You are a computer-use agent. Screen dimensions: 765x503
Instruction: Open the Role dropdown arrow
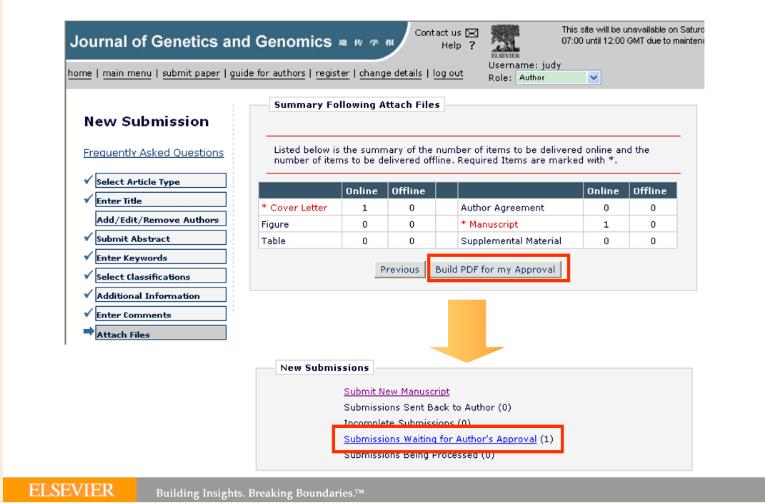click(x=593, y=78)
